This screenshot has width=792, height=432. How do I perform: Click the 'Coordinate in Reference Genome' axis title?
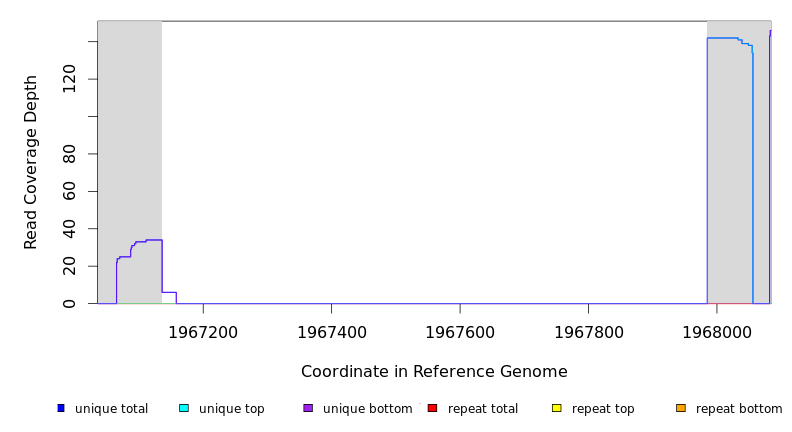point(434,372)
